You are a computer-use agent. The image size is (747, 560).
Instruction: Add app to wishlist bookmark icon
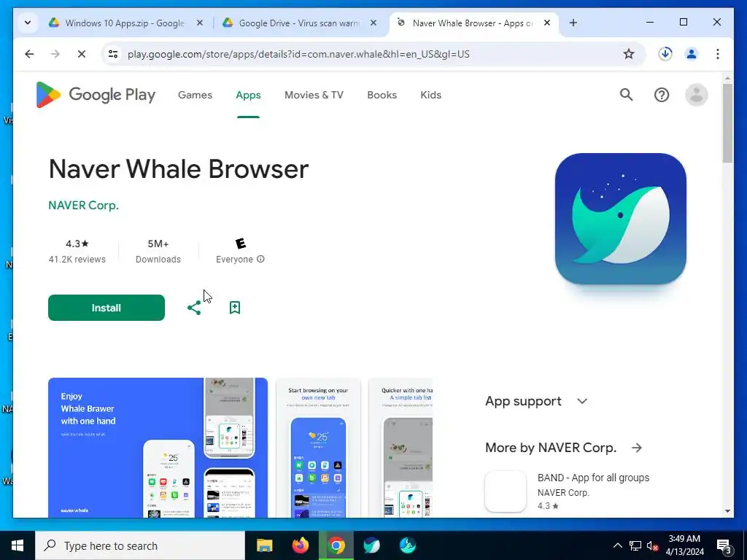[234, 308]
